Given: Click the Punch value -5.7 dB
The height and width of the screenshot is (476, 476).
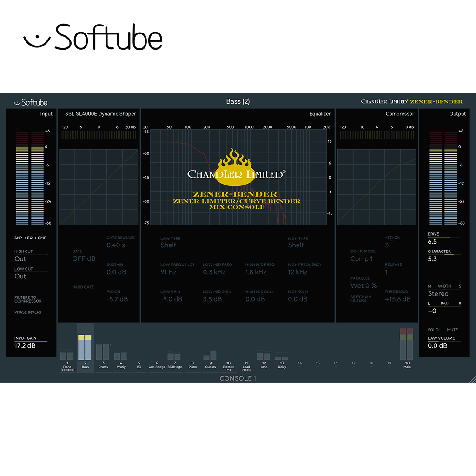Looking at the screenshot, I should (117, 299).
